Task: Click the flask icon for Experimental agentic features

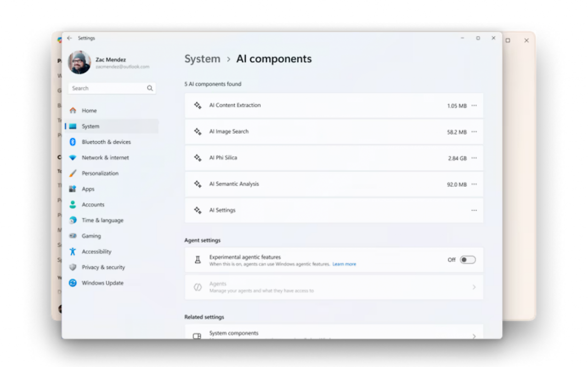Action: click(198, 260)
